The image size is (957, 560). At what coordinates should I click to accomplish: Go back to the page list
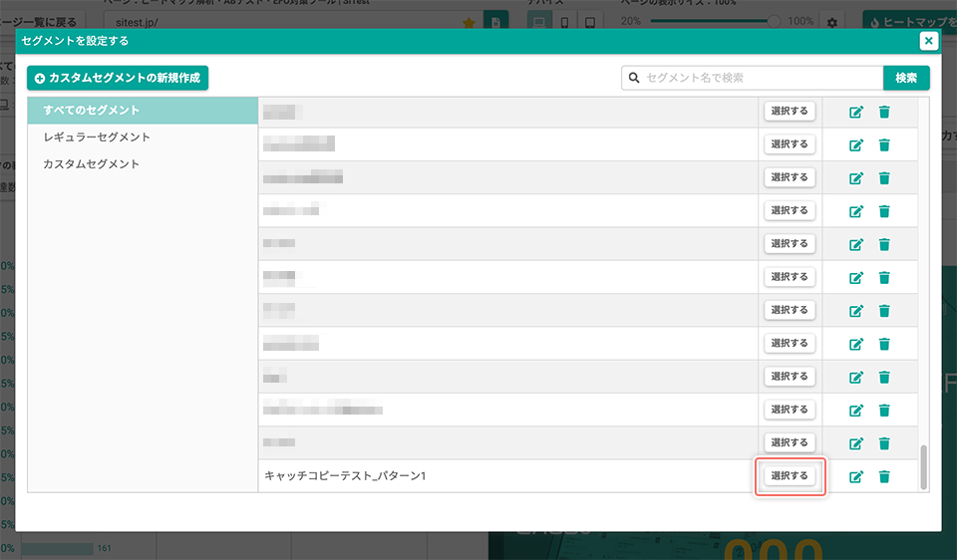click(x=40, y=22)
